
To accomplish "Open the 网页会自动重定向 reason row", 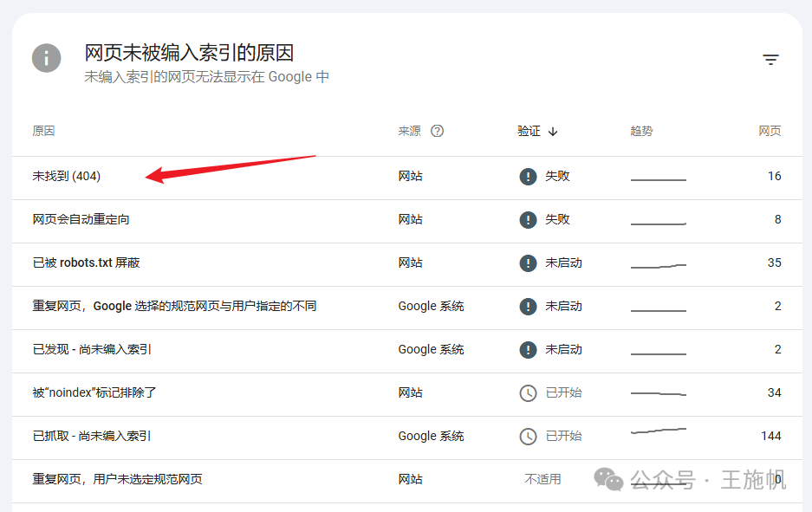I will click(x=407, y=222).
